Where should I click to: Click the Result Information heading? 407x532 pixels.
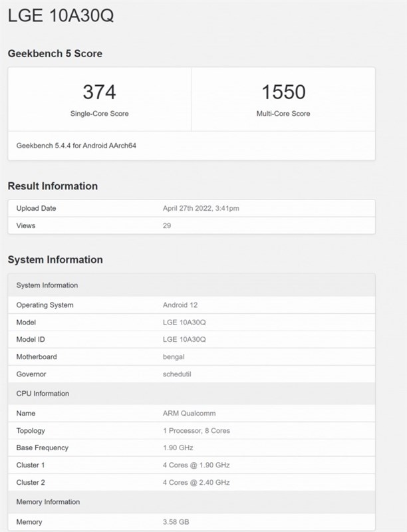(x=53, y=186)
